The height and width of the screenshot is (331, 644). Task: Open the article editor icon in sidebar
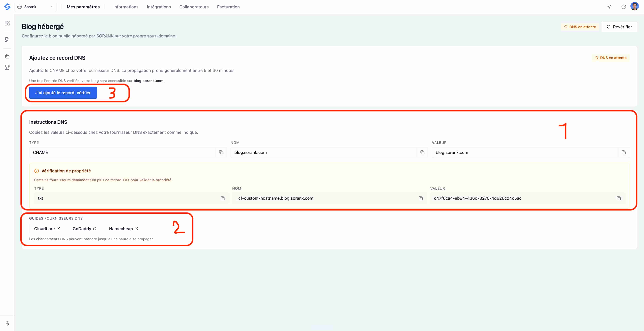7,40
